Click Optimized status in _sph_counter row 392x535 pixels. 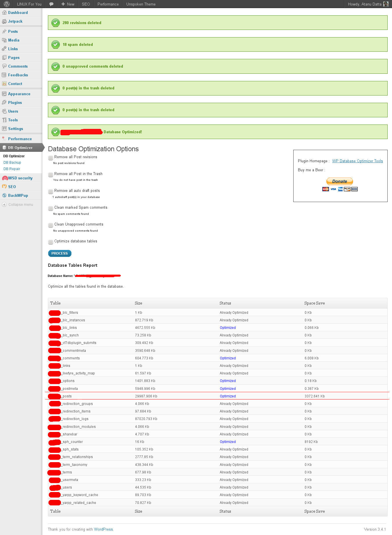[x=228, y=442]
